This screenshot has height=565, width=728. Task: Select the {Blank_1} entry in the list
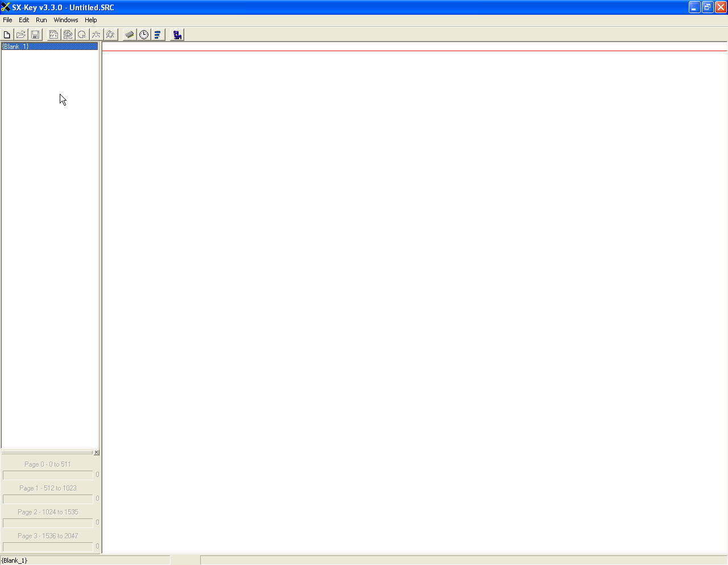[x=49, y=47]
